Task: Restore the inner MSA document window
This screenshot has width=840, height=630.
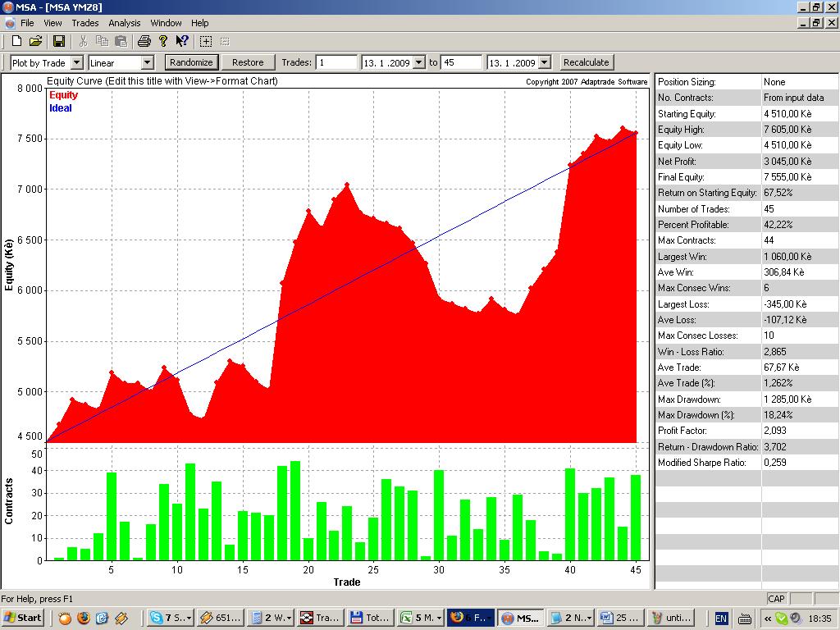Action: tap(816, 23)
